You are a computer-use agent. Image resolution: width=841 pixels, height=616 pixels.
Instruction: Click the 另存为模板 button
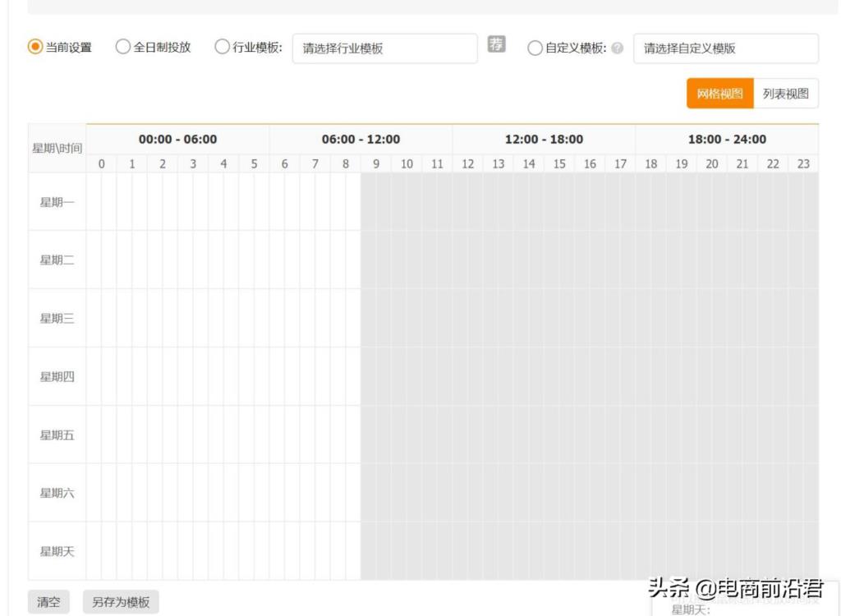point(121,602)
